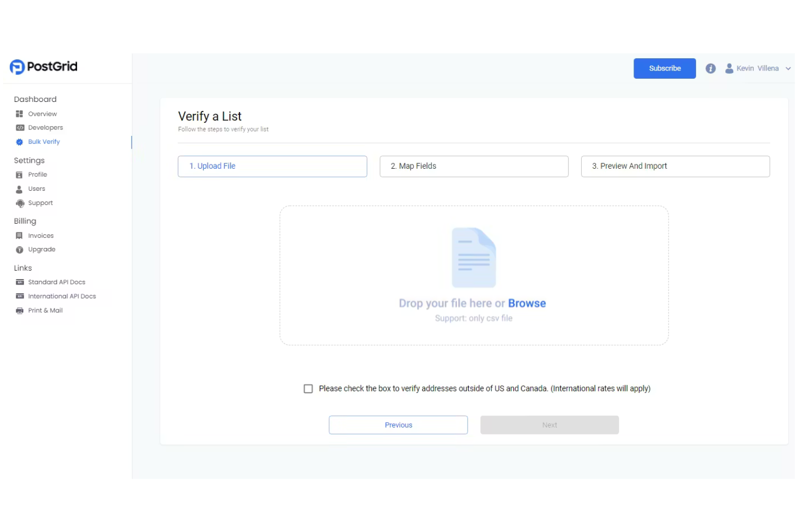This screenshot has width=798, height=532.
Task: Click the Previous button
Action: pyautogui.click(x=398, y=425)
